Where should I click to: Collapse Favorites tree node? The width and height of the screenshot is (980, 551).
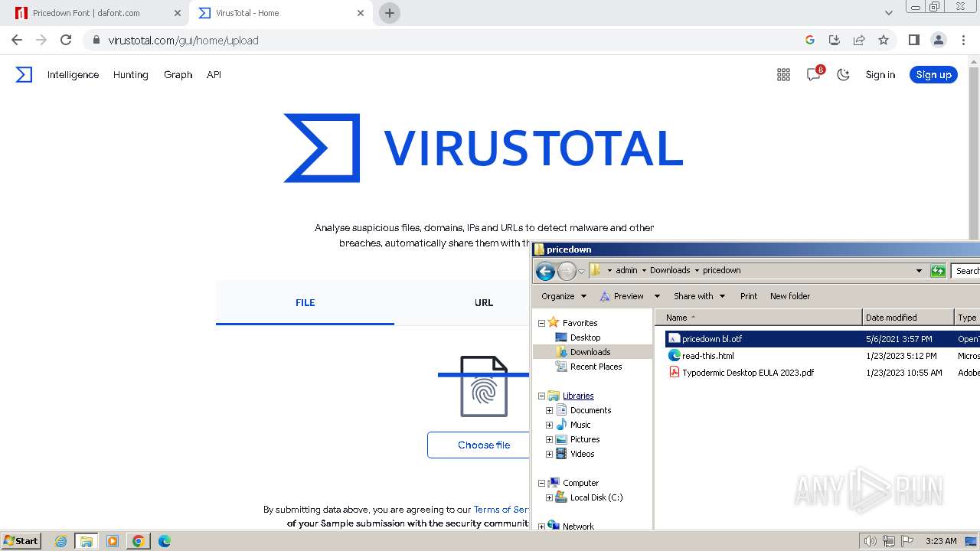pyautogui.click(x=541, y=323)
